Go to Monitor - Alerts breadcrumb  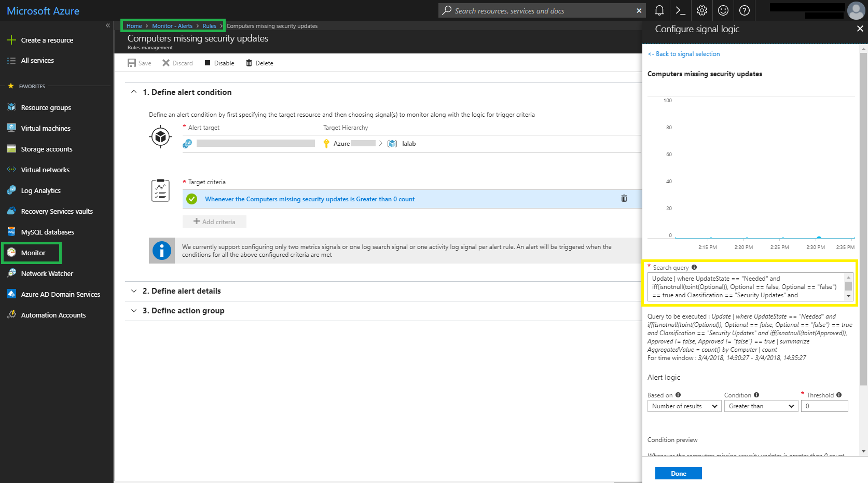[172, 26]
